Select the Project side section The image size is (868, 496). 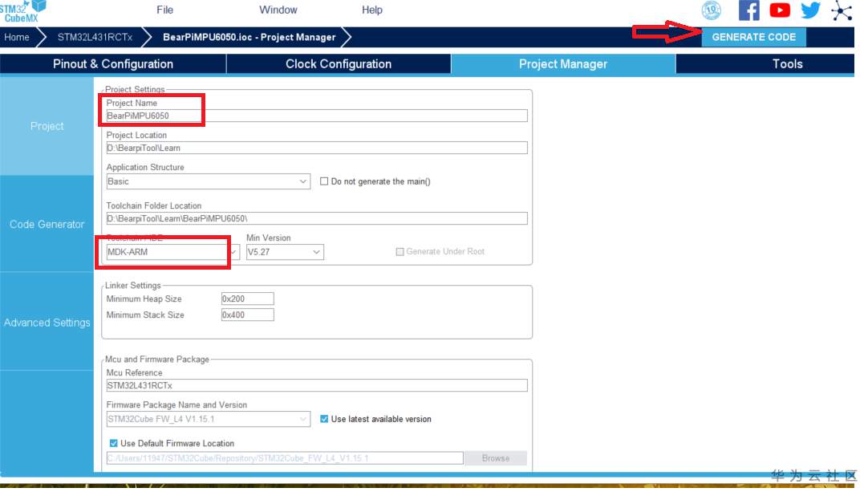47,126
